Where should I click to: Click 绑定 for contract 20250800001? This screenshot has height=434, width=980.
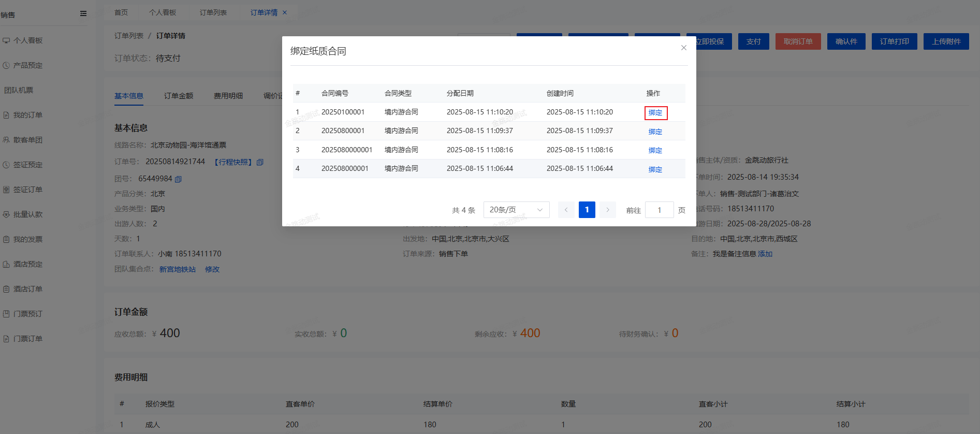click(x=655, y=132)
